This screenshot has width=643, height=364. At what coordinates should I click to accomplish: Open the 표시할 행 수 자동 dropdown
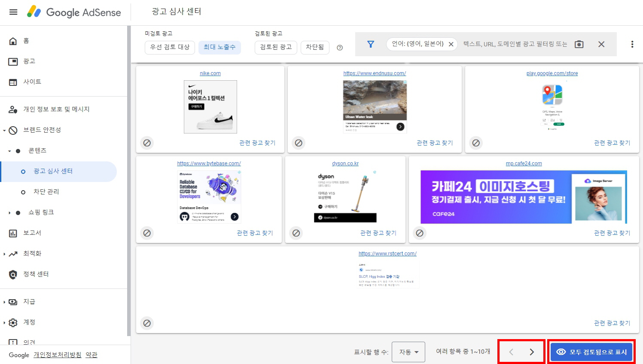pos(408,352)
